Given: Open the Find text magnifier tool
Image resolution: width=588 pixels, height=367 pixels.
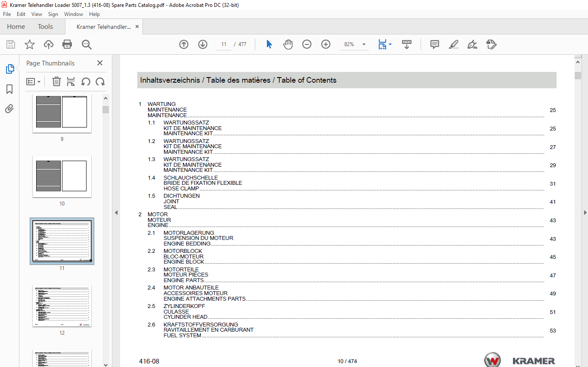Looking at the screenshot, I should (x=87, y=44).
